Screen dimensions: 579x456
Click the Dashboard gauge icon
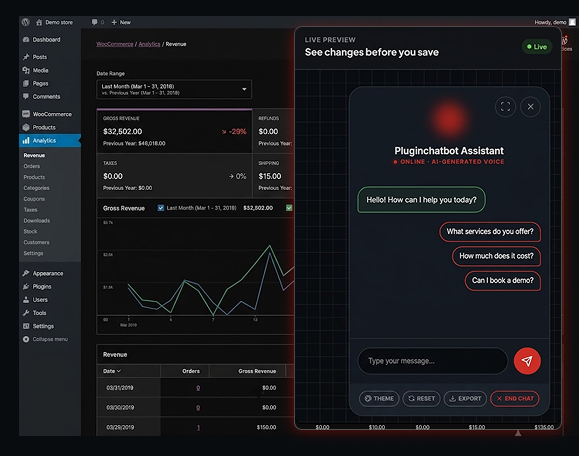point(26,40)
